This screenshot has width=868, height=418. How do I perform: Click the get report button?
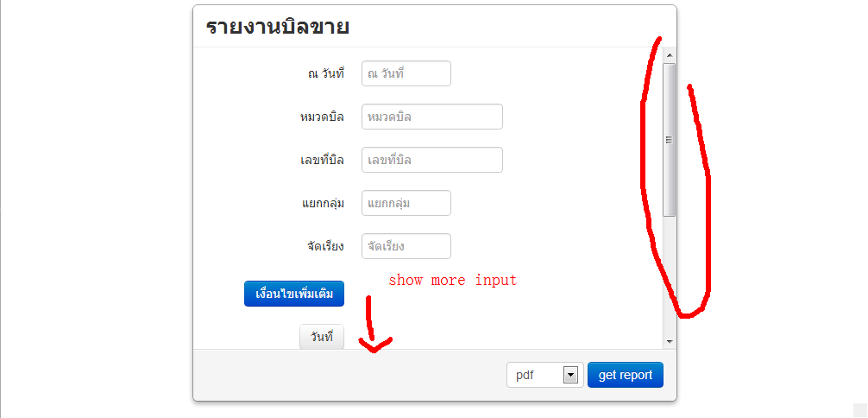click(x=626, y=375)
